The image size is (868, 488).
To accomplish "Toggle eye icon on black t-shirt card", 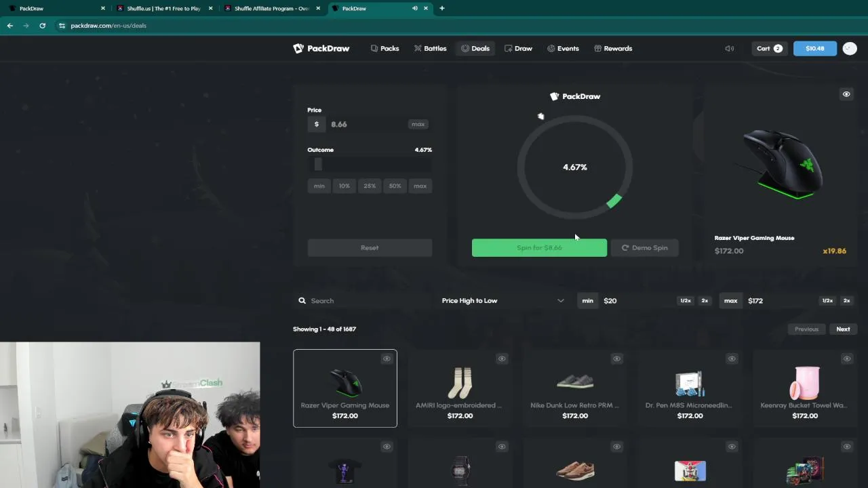I will [387, 447].
